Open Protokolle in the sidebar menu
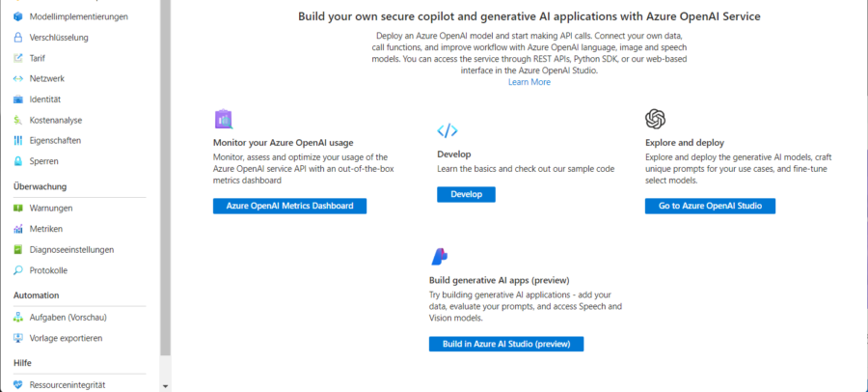 (x=48, y=270)
